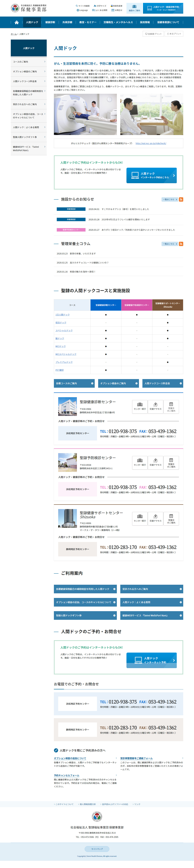Open 各種コースのご案内 blue button

(74, 384)
